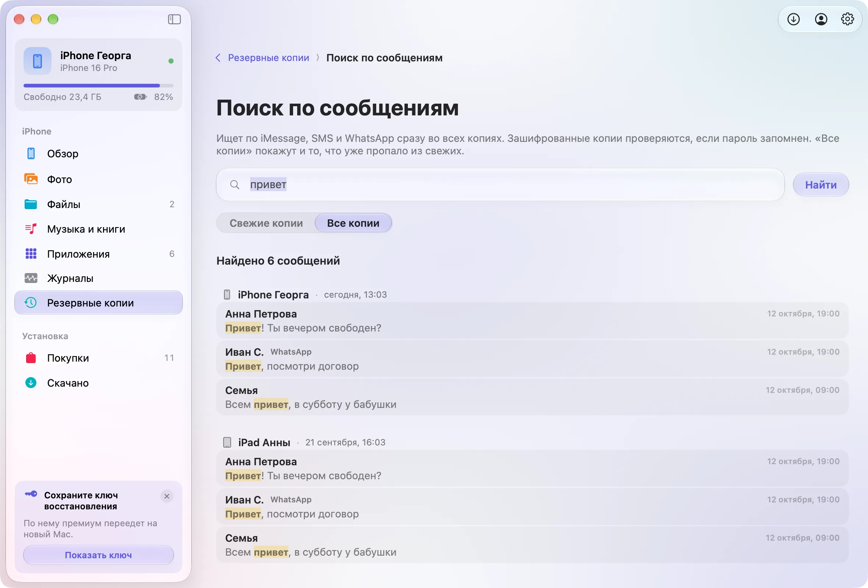Open Иван С. WhatsApp message in iPhone backup
The height and width of the screenshot is (588, 868).
click(x=532, y=359)
